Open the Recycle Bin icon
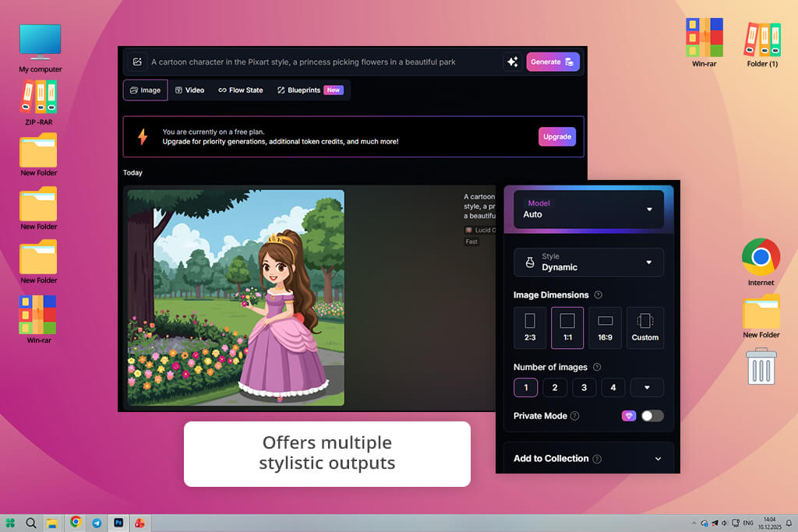 coord(761,366)
